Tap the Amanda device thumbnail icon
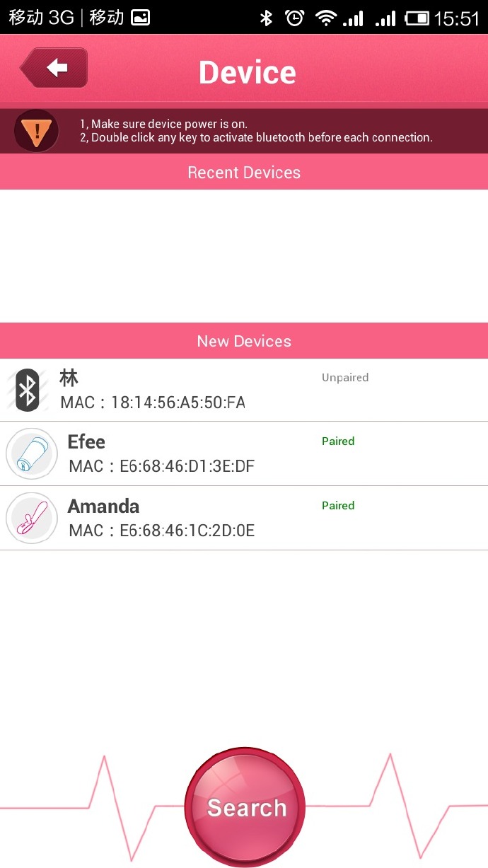488x868 pixels. coord(31,518)
